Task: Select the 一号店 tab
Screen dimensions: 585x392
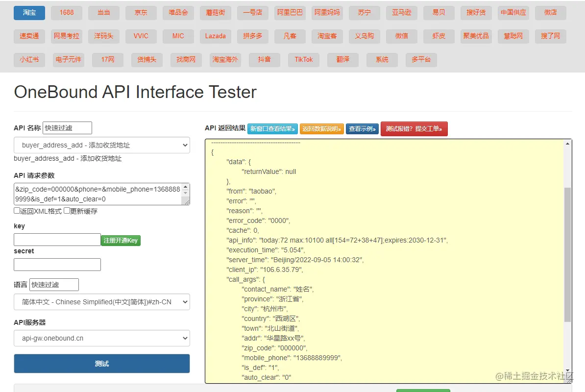Action: click(x=253, y=13)
